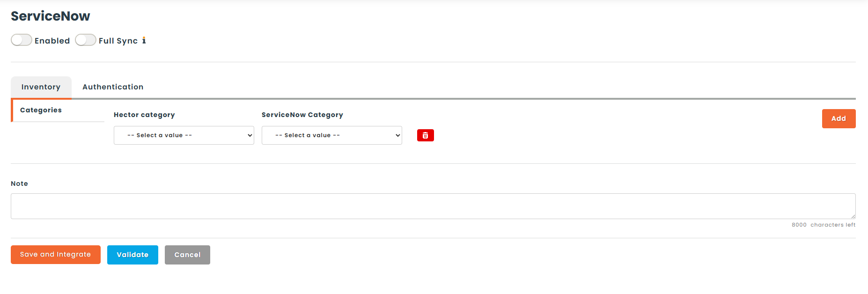Image resolution: width=868 pixels, height=294 pixels.
Task: Open the Hector category dropdown
Action: [x=184, y=135]
